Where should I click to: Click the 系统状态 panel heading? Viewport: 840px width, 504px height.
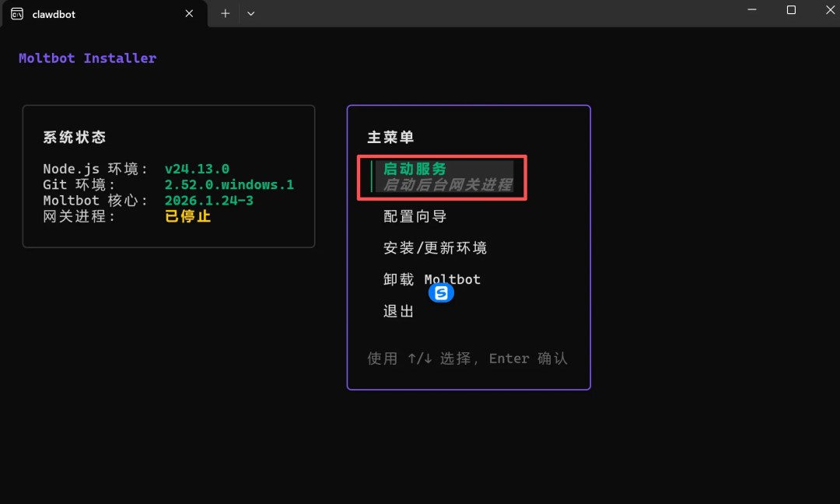click(x=75, y=138)
